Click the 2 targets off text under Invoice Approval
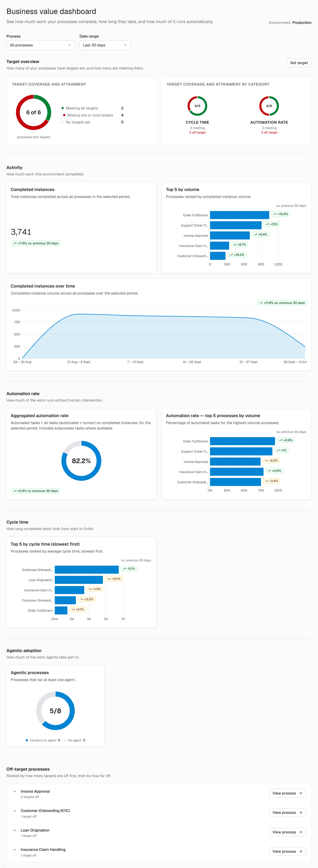The width and height of the screenshot is (318, 868). (30, 797)
